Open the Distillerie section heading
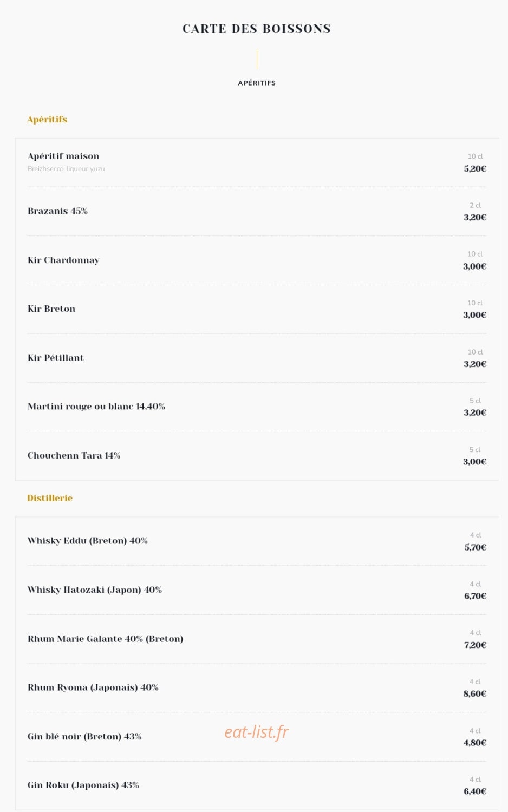 point(50,498)
